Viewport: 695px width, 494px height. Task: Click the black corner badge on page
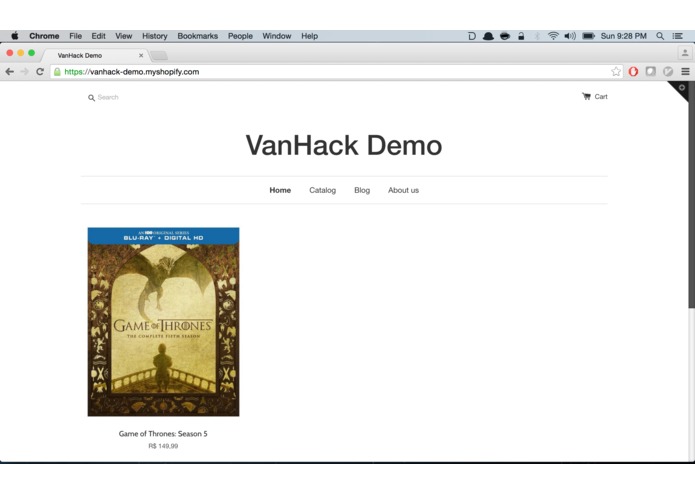(x=680, y=89)
